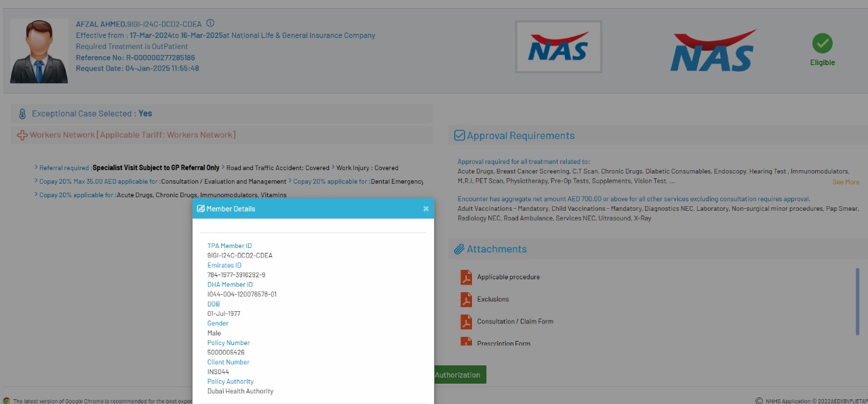Open the Prescription Form PDF icon

coord(466,342)
